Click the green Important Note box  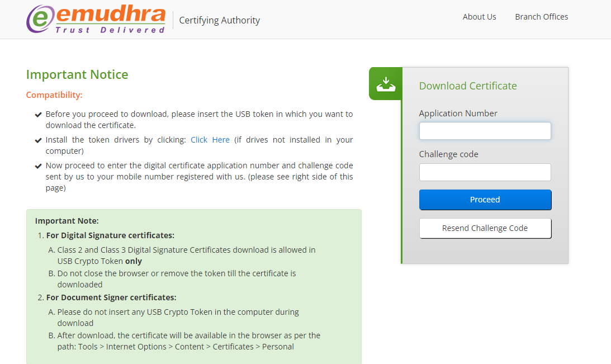[194, 285]
